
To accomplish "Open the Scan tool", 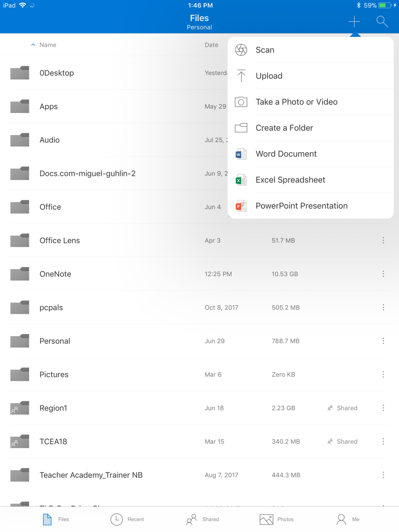I will [265, 50].
